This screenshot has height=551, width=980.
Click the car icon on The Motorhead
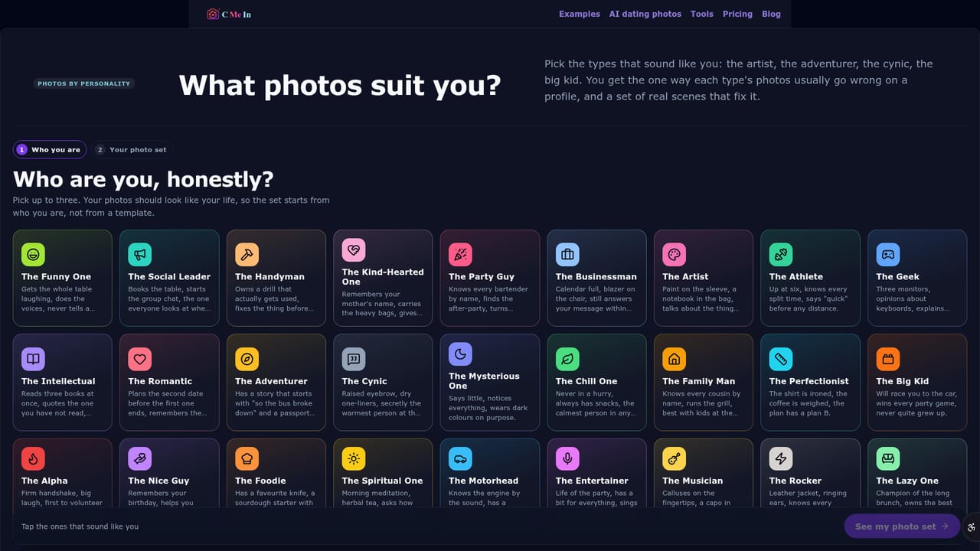460,458
